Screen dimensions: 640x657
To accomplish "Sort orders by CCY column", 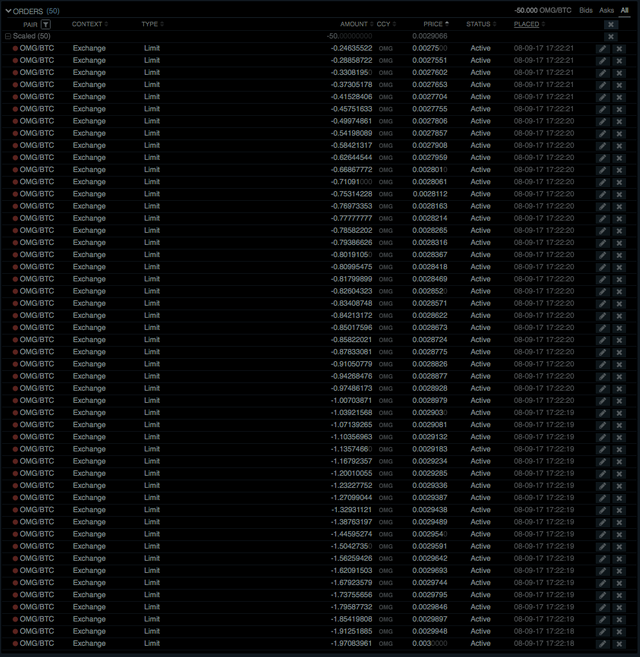I will (x=386, y=24).
